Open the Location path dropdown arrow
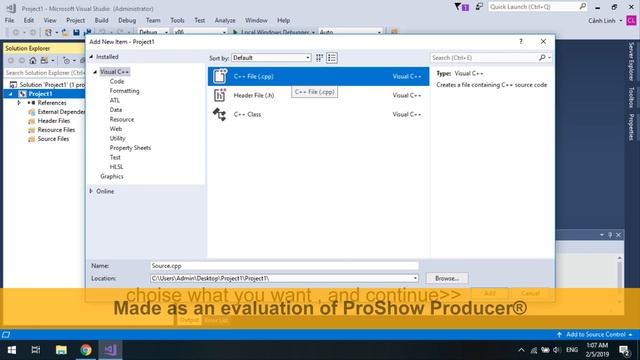The image size is (640, 360). 415,278
